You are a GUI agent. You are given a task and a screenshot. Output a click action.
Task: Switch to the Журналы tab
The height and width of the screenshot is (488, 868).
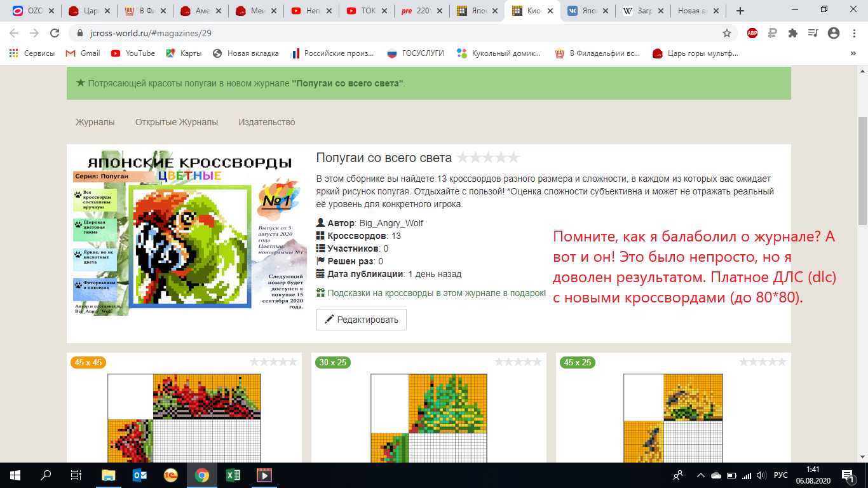click(x=95, y=122)
